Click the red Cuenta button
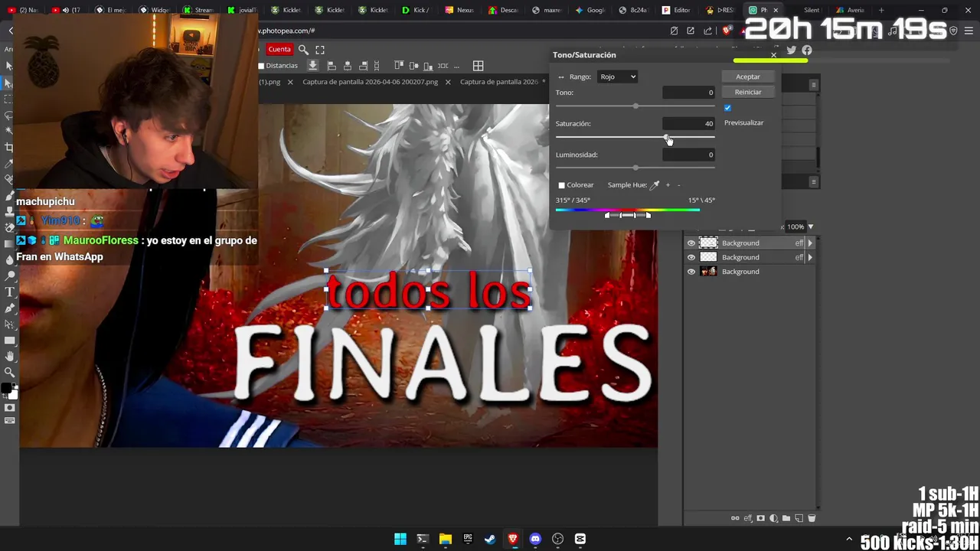The width and height of the screenshot is (980, 551). point(279,50)
